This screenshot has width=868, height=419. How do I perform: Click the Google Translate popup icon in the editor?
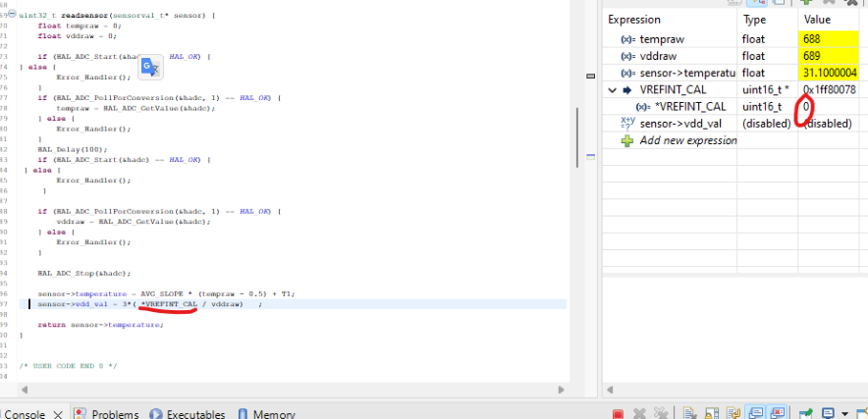pos(150,67)
